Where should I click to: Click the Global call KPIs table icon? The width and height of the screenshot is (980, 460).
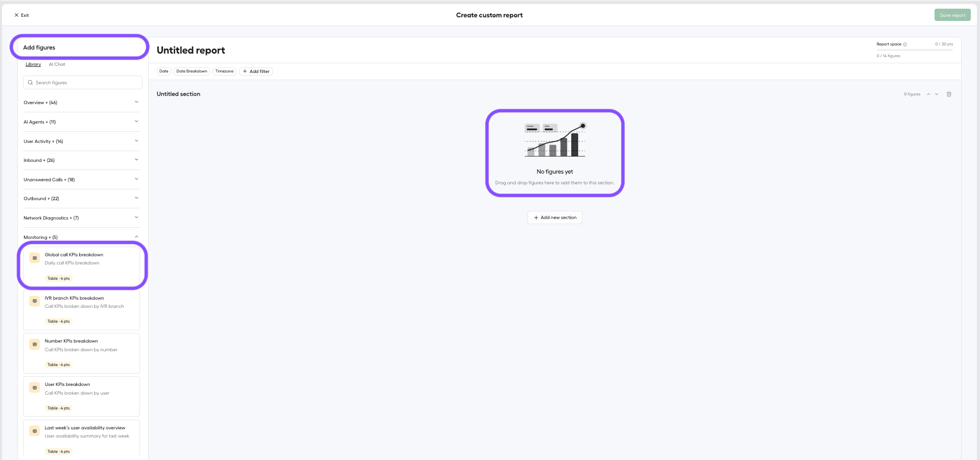coord(35,258)
